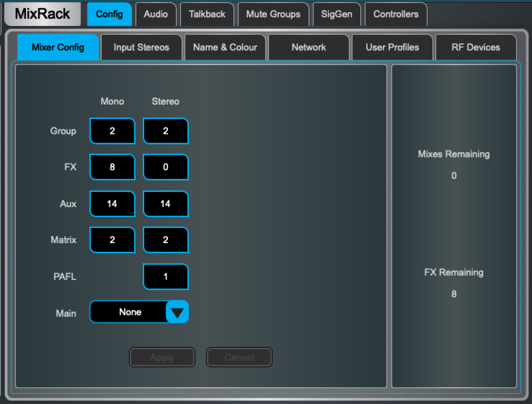
Task: Select the Aux Mono count field
Action: tap(112, 204)
